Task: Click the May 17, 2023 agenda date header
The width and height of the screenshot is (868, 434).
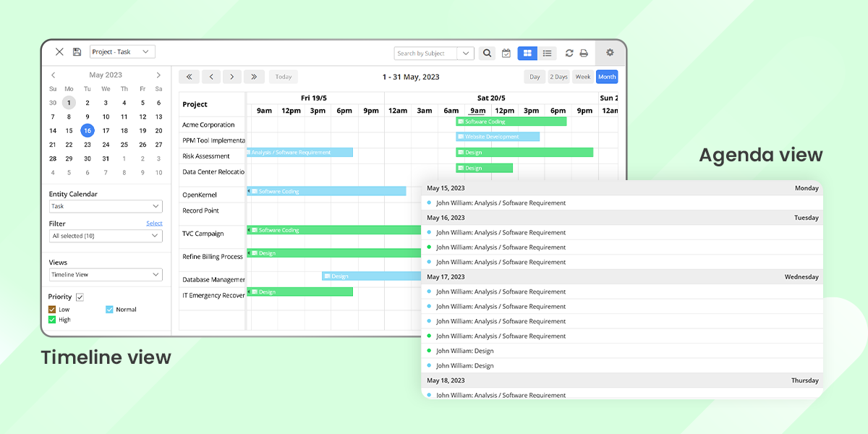Action: pyautogui.click(x=622, y=277)
